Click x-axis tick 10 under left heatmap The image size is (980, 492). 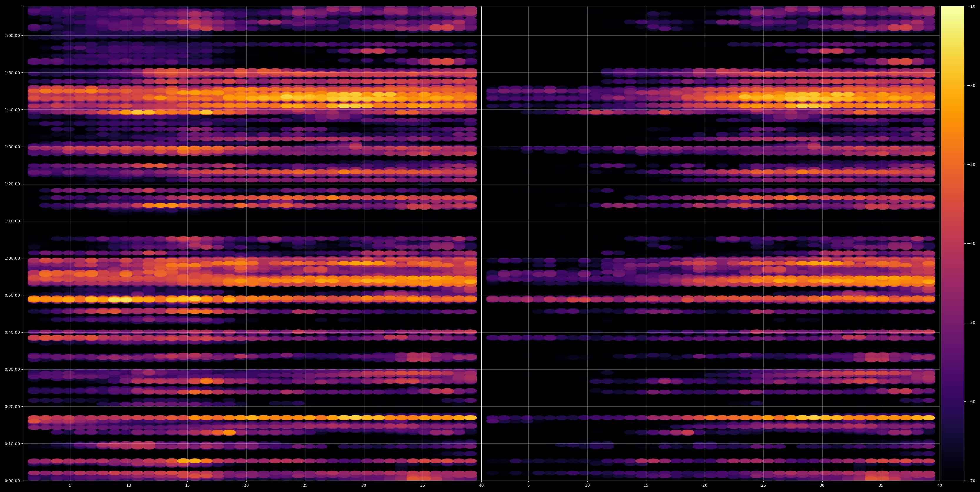pos(129,486)
